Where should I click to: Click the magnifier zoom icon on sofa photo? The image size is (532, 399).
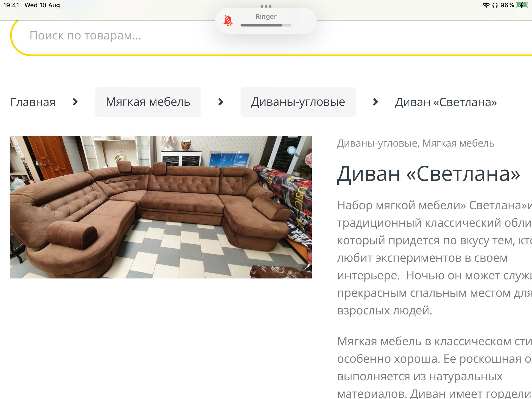293,151
